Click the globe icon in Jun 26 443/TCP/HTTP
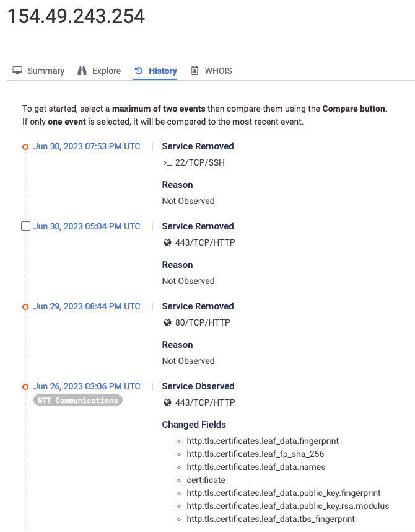Viewport: 415px width, 532px height. tap(167, 402)
